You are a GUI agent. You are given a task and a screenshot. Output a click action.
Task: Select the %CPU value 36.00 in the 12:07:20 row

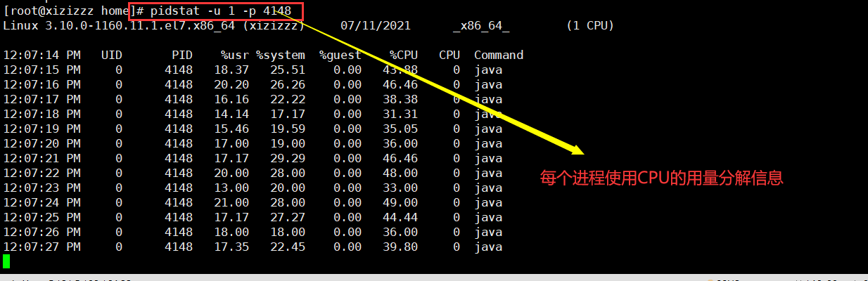tap(400, 143)
